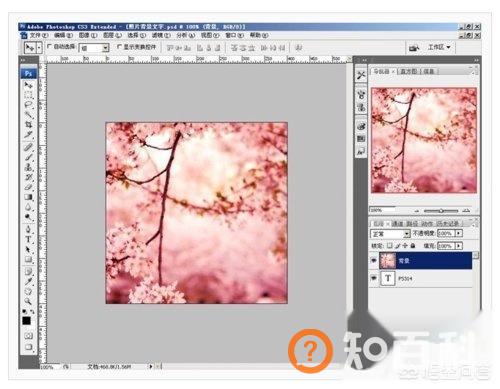Select the History Brush tool
Viewport: 500px width, 389px height.
pyautogui.click(x=29, y=177)
